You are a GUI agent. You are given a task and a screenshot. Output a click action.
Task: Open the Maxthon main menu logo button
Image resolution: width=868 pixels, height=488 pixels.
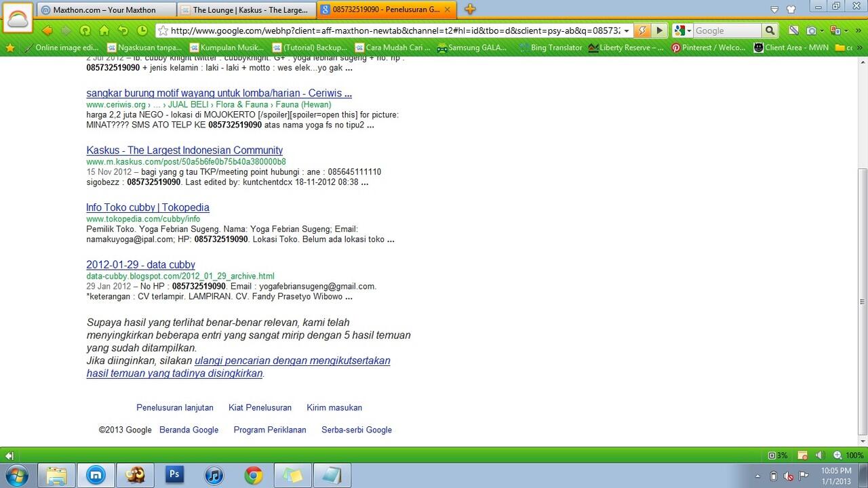pyautogui.click(x=18, y=18)
